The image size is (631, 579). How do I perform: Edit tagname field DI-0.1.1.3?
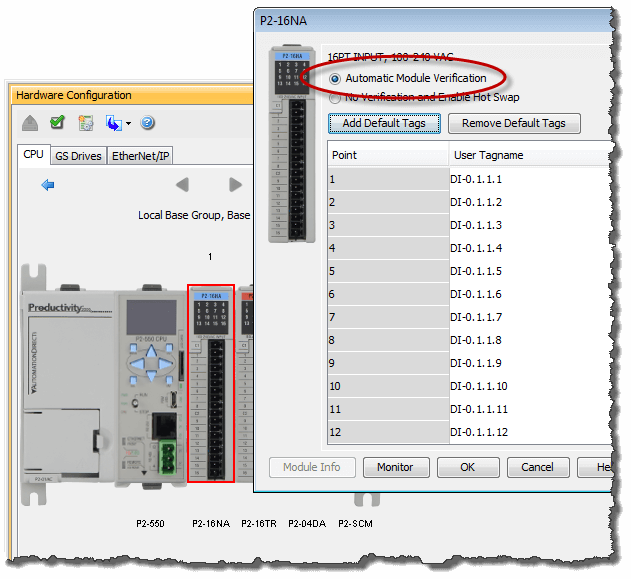(531, 225)
